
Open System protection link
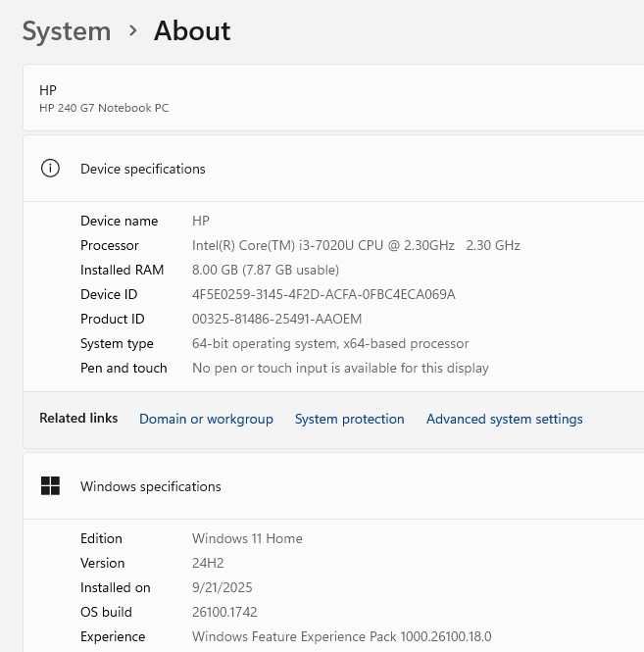point(350,419)
